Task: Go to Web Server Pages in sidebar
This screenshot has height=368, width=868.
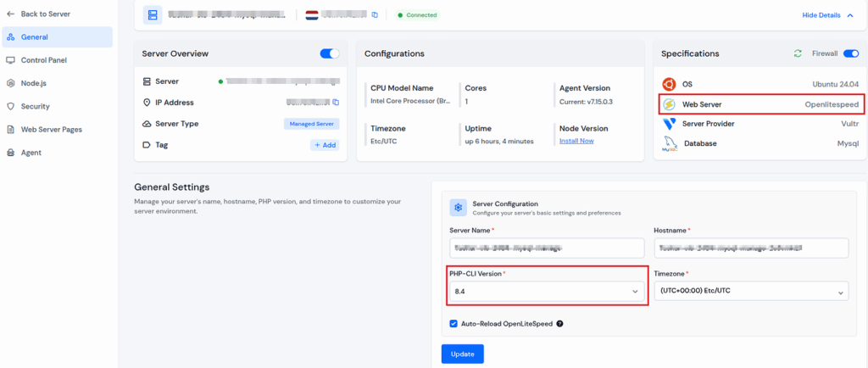Action: point(51,130)
